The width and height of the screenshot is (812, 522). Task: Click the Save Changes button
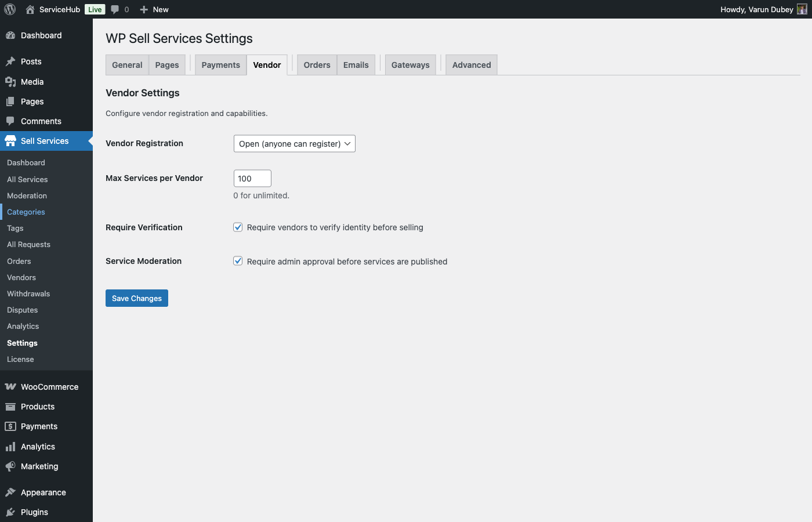(136, 298)
